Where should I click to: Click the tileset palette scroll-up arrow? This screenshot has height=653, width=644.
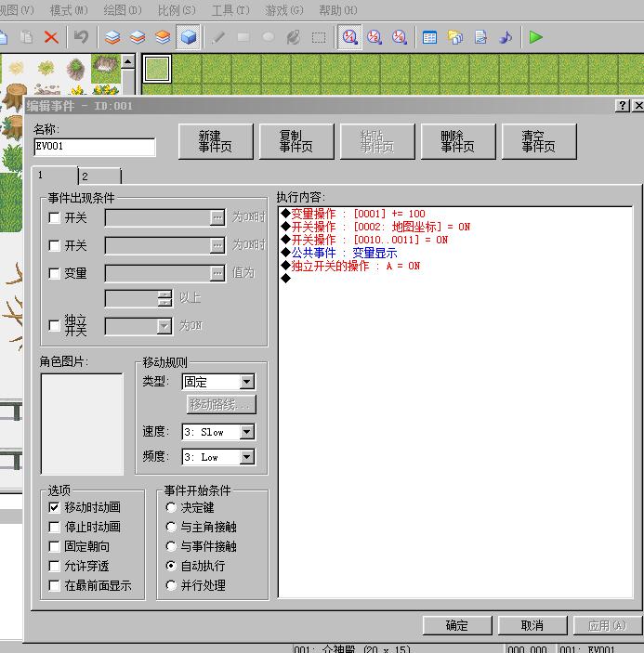coord(128,62)
